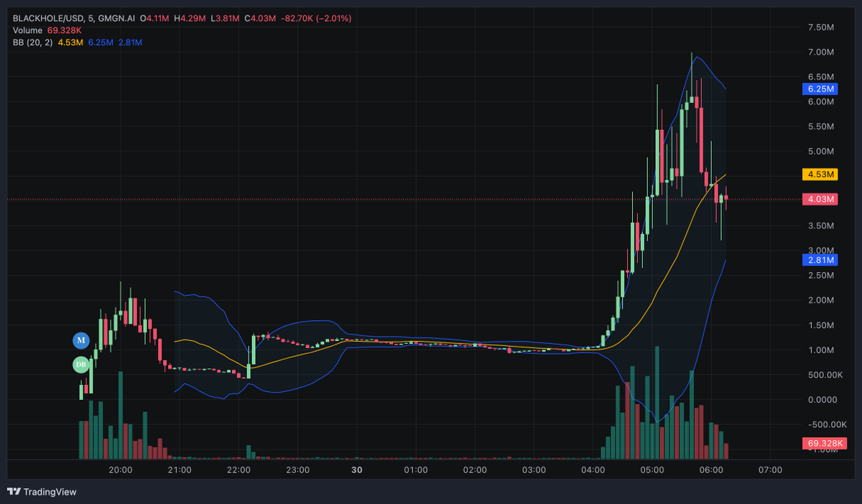Viewport: 862px width, 504px height.
Task: Open the TradingView logo link
Action: 42,492
